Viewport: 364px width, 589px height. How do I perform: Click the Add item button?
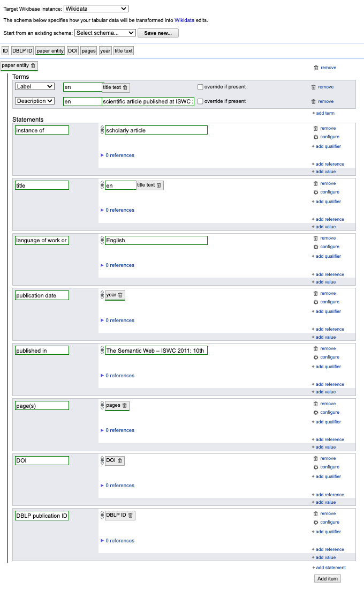pos(328,579)
